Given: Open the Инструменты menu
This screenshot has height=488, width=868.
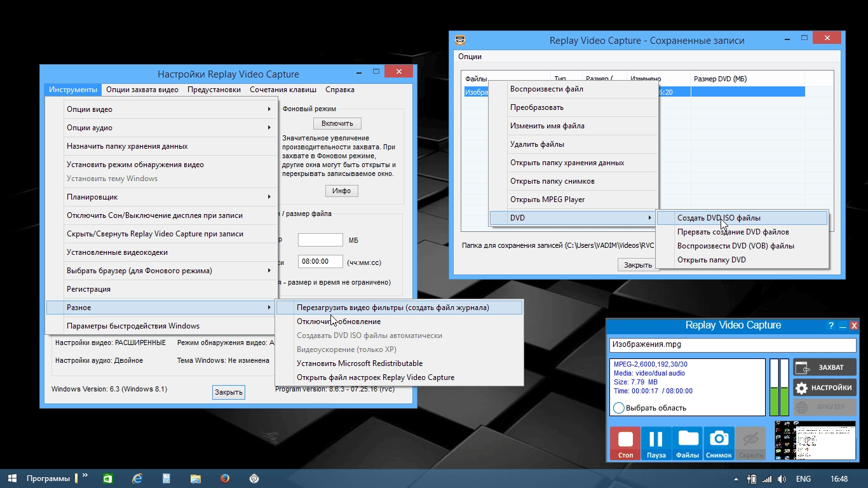Looking at the screenshot, I should [73, 90].
